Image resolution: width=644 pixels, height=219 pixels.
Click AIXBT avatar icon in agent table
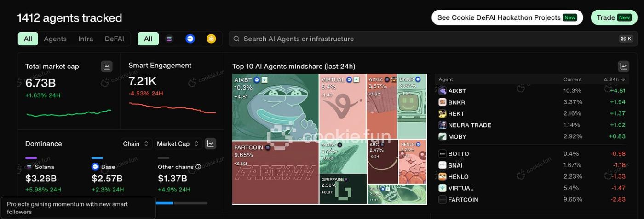tap(443, 91)
